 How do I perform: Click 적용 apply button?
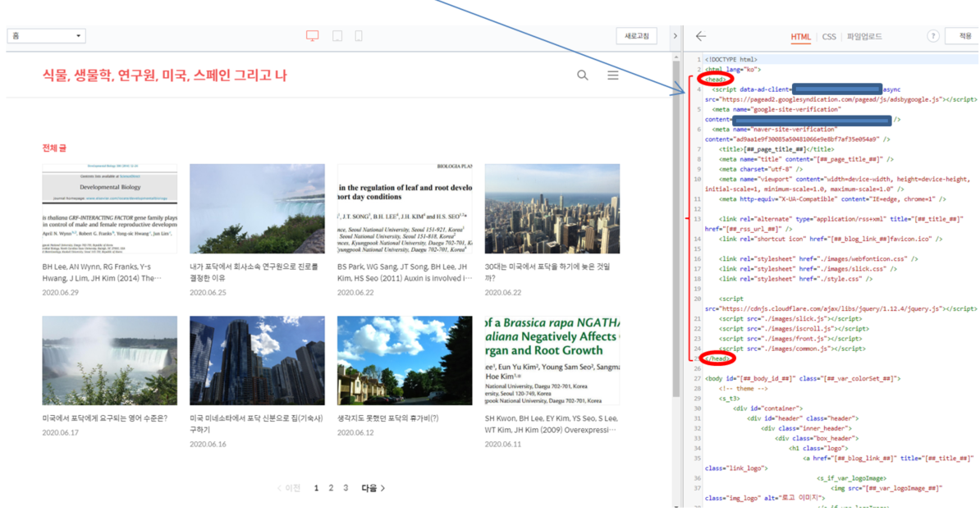tap(964, 36)
